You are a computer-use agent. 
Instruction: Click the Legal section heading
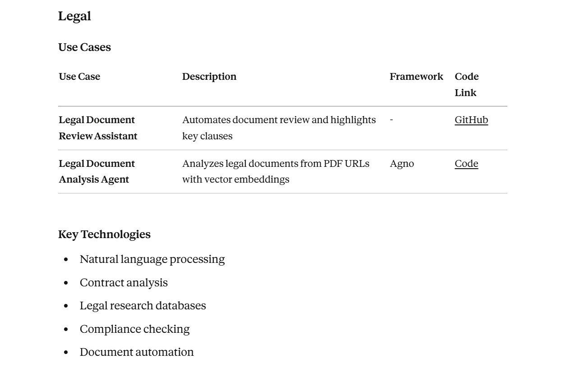74,16
